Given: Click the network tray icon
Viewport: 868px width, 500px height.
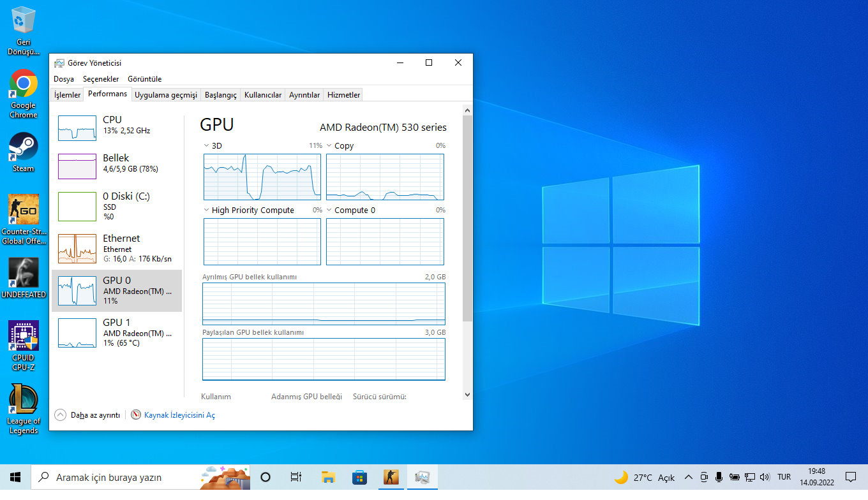Looking at the screenshot, I should click(x=750, y=477).
